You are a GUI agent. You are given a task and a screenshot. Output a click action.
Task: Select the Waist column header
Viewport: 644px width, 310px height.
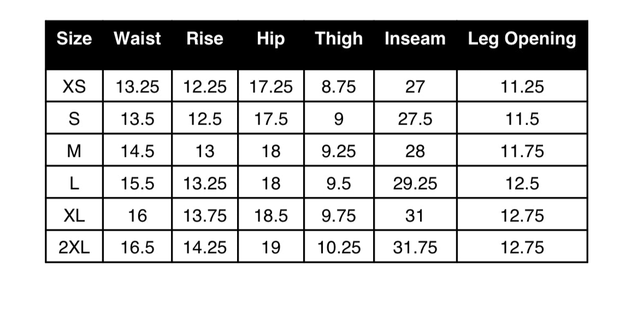(137, 39)
